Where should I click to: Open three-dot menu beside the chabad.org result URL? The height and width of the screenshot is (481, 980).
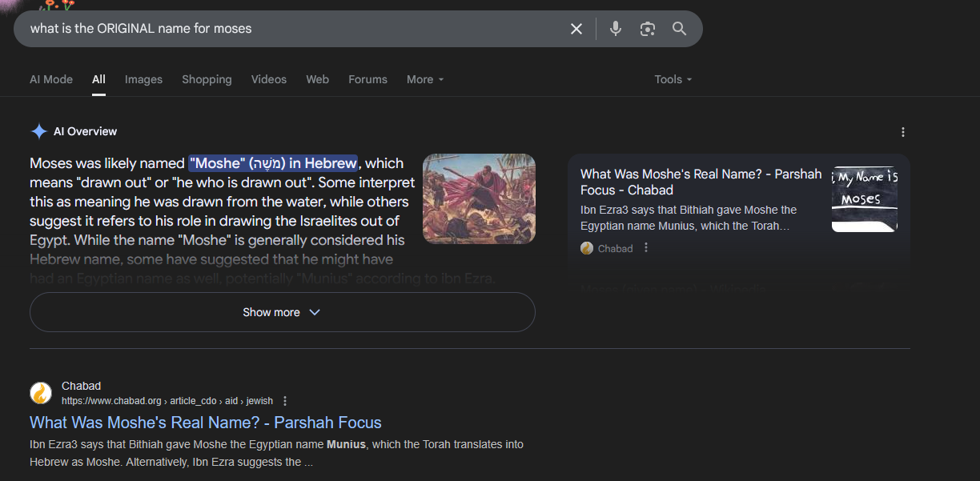point(285,401)
